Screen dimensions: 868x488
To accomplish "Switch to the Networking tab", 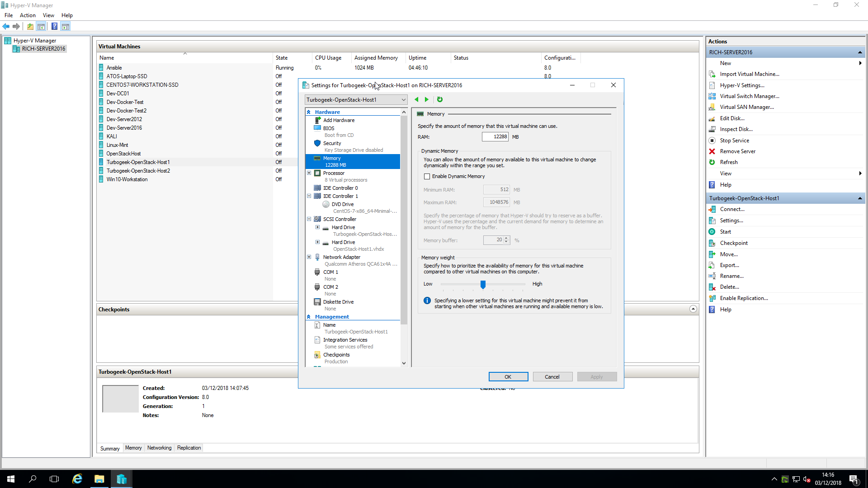I will [x=159, y=448].
